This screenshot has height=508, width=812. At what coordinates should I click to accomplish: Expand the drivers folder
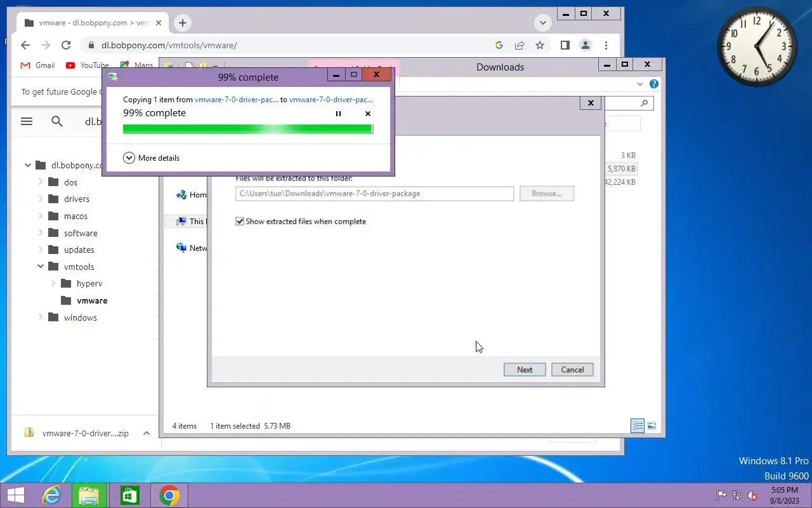[41, 199]
